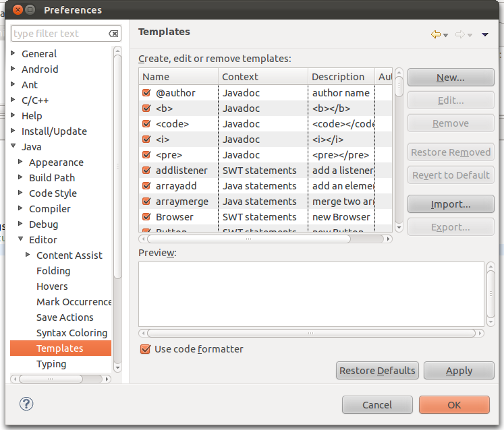504x430 pixels.
Task: Clear the filter text field icon
Action: [114, 34]
